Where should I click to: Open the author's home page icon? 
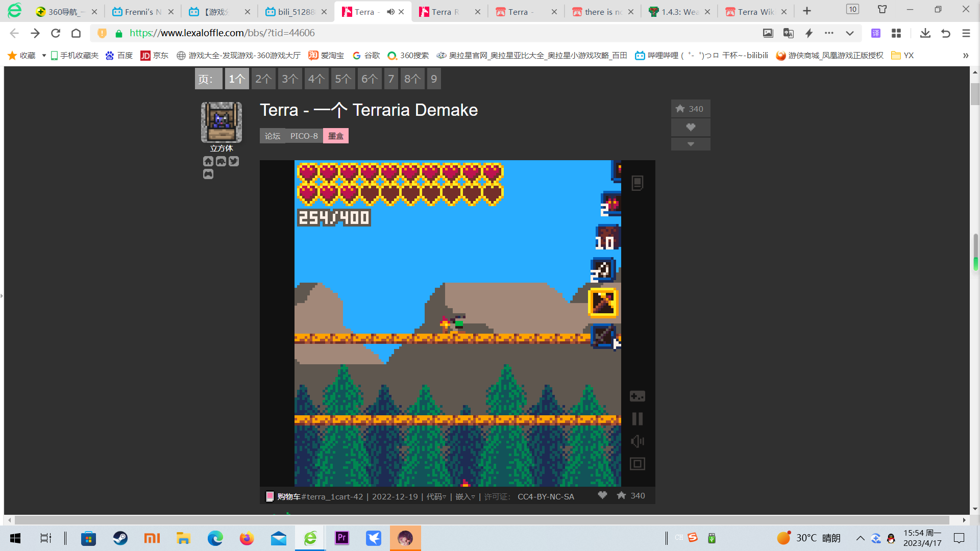(x=208, y=161)
